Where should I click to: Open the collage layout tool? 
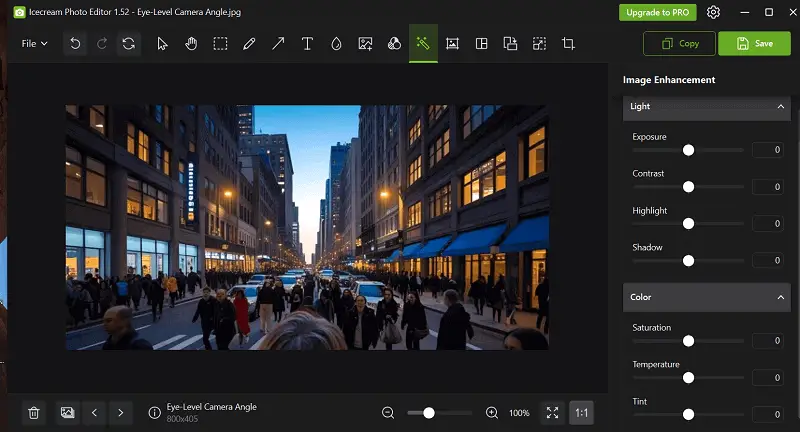[x=481, y=44]
